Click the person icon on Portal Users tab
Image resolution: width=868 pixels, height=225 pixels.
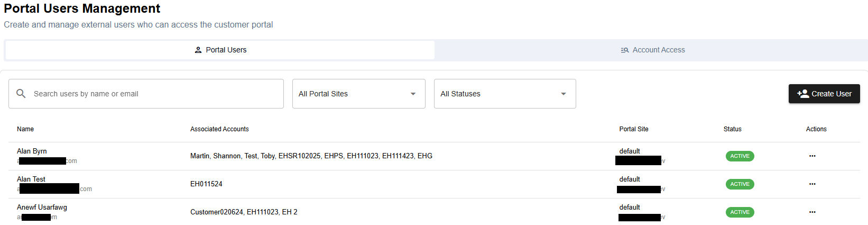point(198,50)
